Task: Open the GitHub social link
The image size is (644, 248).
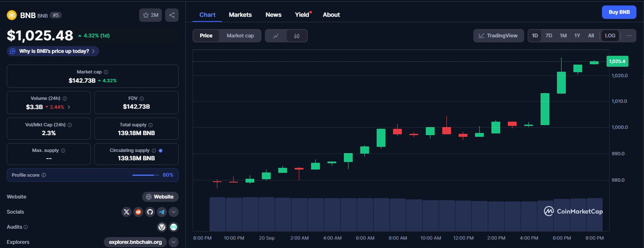Action: pyautogui.click(x=150, y=212)
